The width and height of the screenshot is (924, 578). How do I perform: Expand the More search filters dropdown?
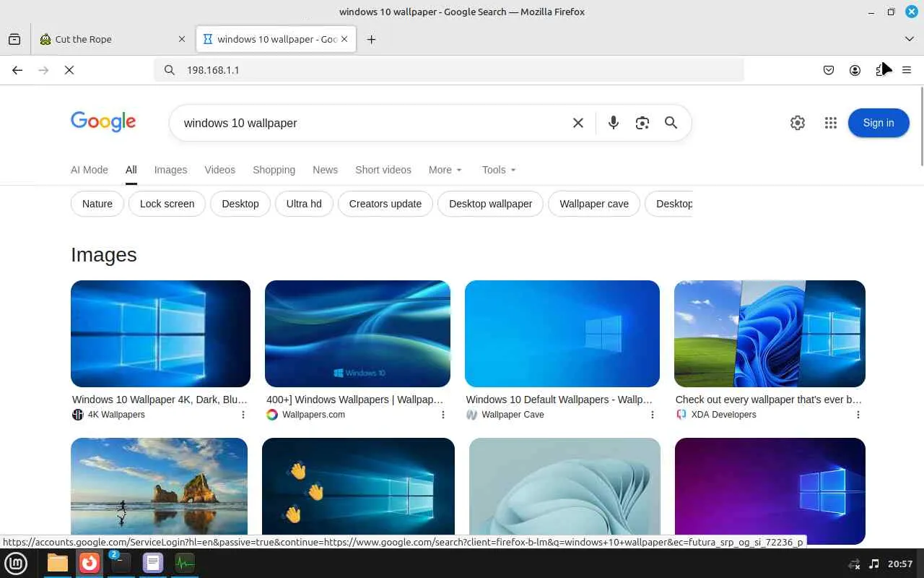point(445,170)
